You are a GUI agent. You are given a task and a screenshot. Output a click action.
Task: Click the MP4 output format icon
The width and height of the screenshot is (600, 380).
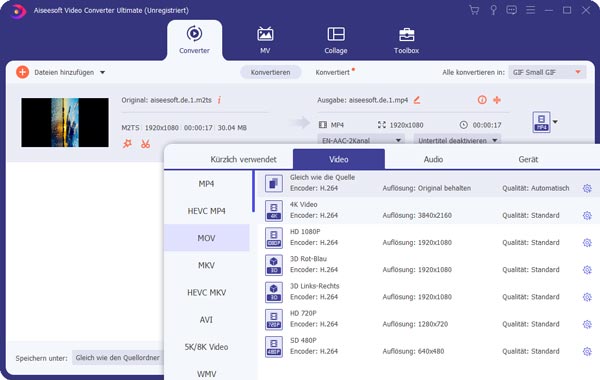click(541, 122)
